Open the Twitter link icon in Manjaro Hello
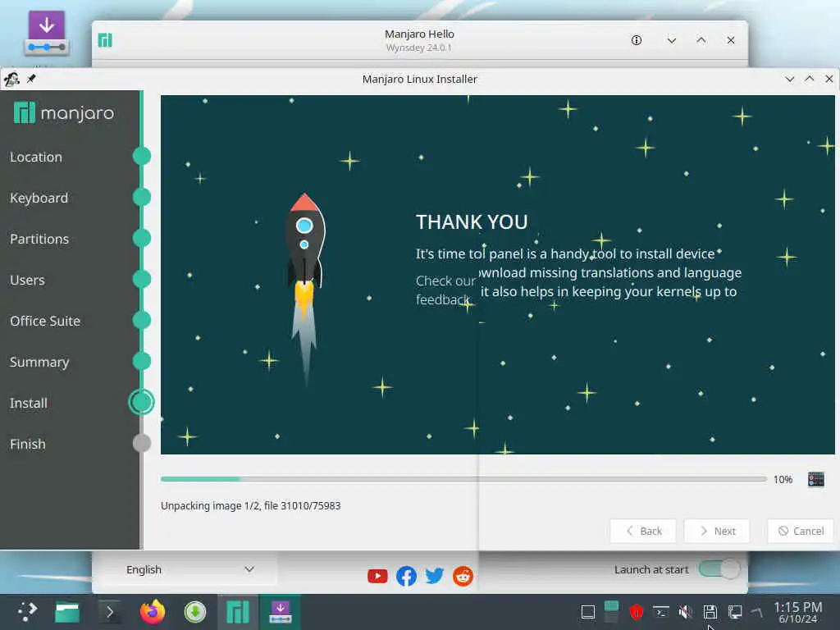Image resolution: width=840 pixels, height=630 pixels. pyautogui.click(x=435, y=577)
